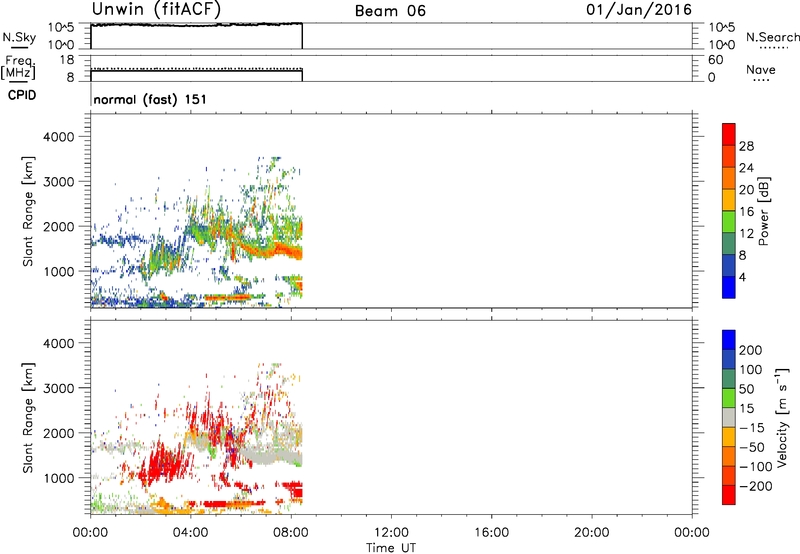Click the "CPID" label
800x554 pixels.
[x=22, y=95]
